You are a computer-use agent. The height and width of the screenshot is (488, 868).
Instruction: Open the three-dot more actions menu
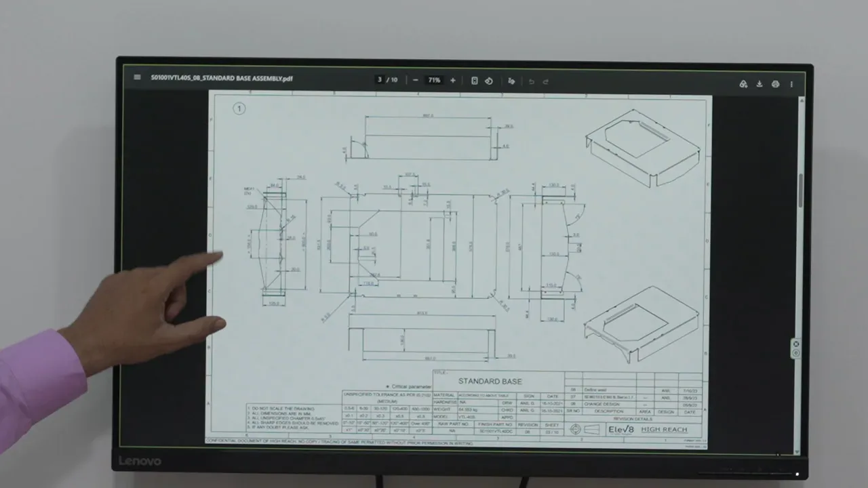pyautogui.click(x=791, y=84)
